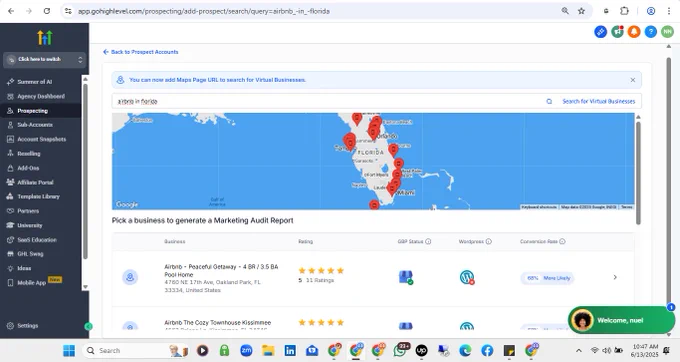Select Airbnb Peaceful Getaway business avatar icon
Viewport: 680px width, 362px height.
[x=130, y=277]
